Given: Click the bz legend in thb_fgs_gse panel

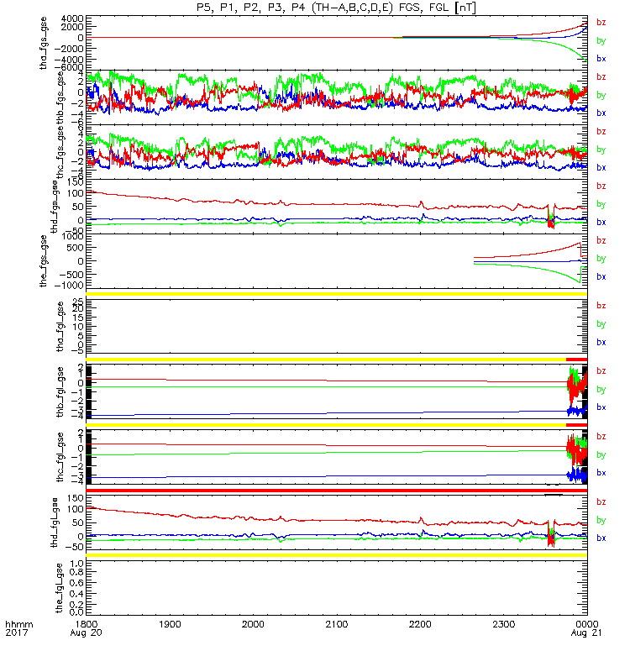Looking at the screenshot, I should 601,76.
